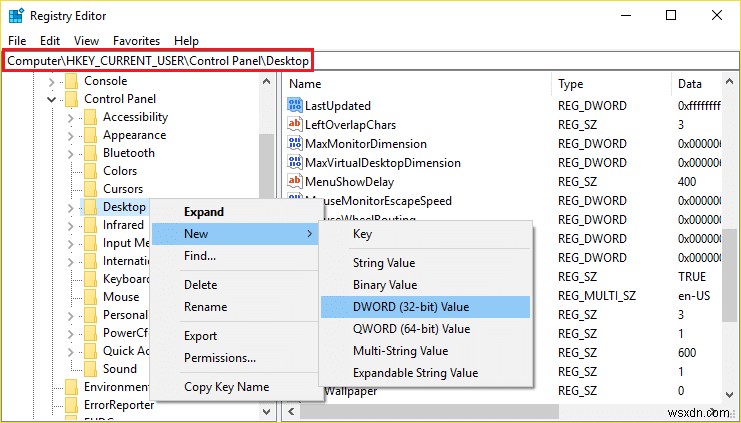Create a new Expandable String Value
This screenshot has height=423, width=741.
click(x=425, y=373)
